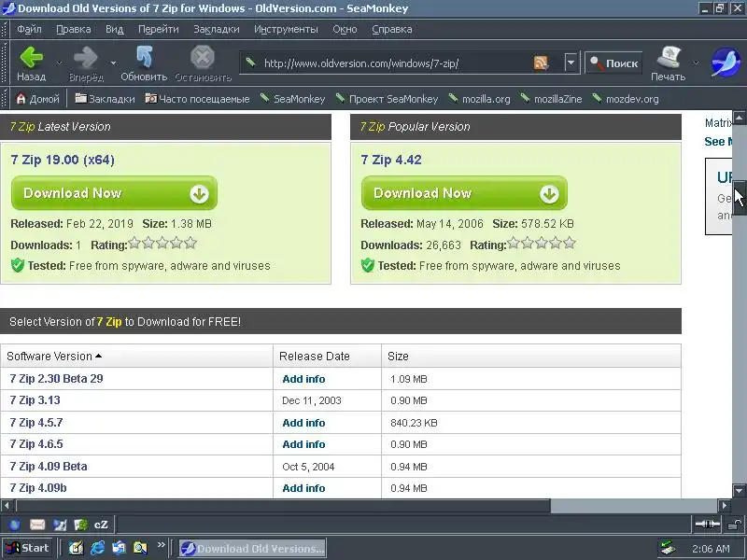Click the RSS feed icon in address bar
This screenshot has width=747, height=560.
click(x=541, y=63)
